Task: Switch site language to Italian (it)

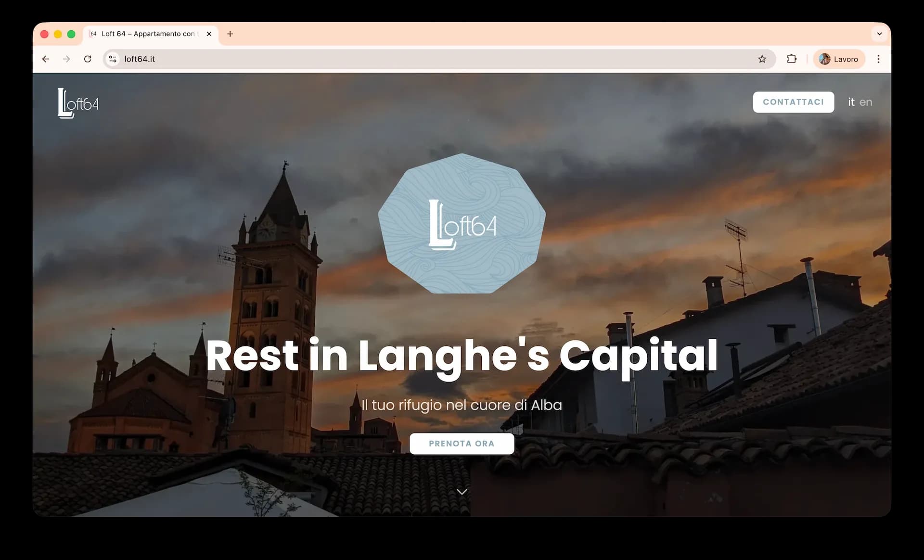Action: point(851,102)
